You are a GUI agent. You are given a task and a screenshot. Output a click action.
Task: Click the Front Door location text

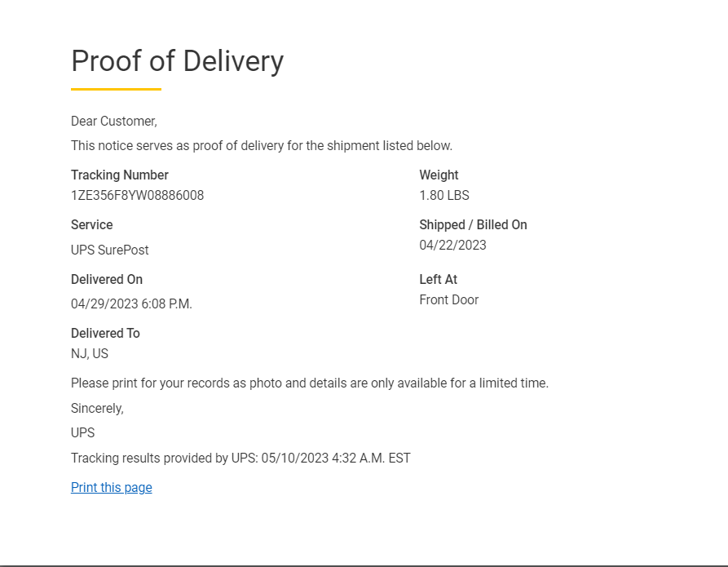[x=448, y=300]
